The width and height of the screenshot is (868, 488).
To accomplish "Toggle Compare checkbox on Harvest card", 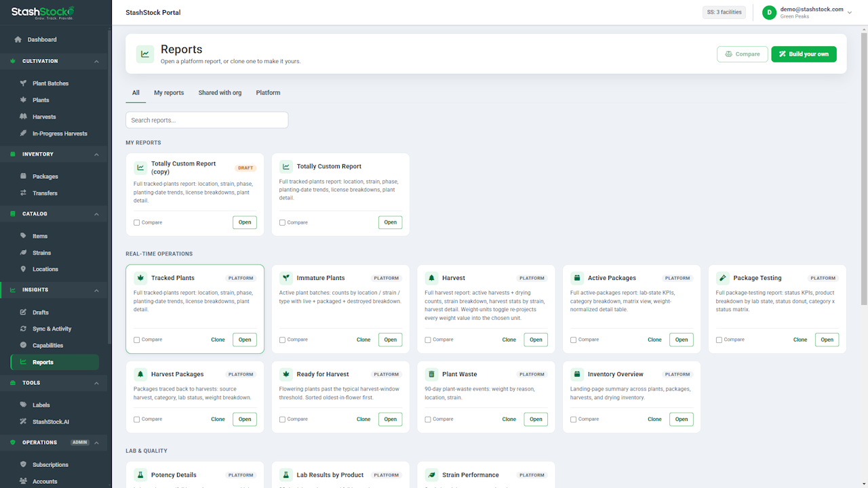I will pyautogui.click(x=428, y=340).
